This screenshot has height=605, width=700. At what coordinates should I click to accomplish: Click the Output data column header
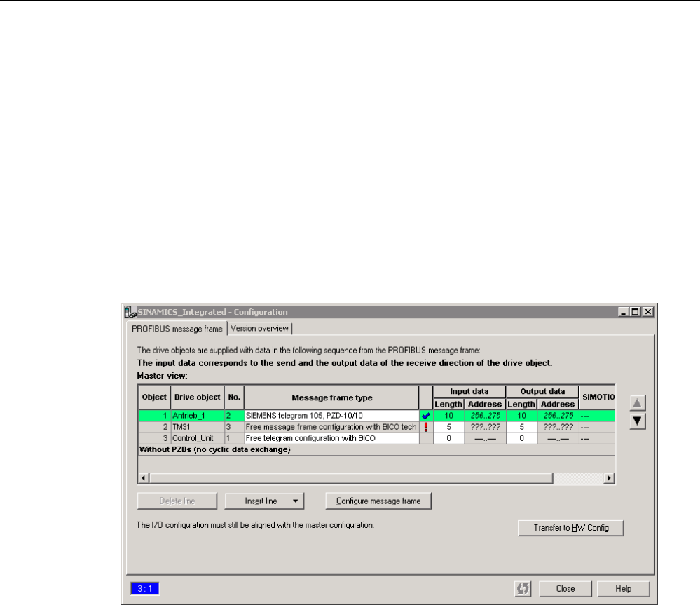542,392
